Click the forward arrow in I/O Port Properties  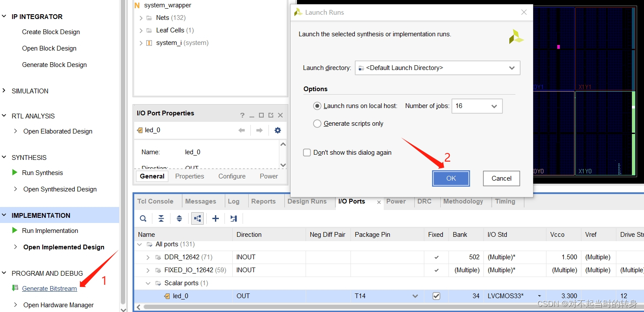pyautogui.click(x=259, y=130)
